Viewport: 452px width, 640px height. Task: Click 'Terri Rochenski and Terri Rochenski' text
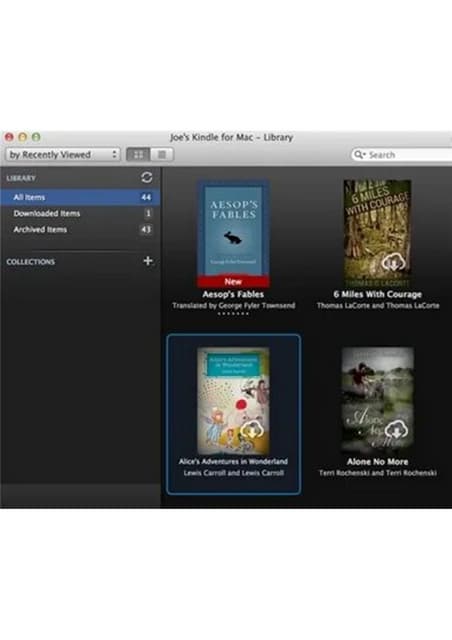click(x=378, y=473)
